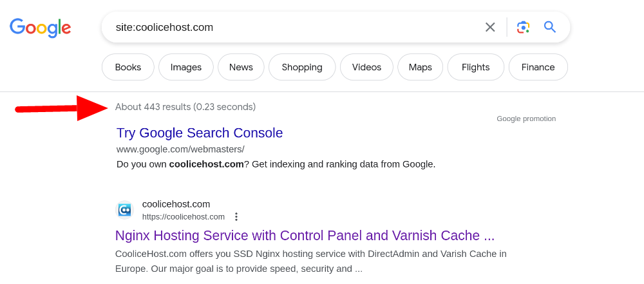Open the Maps filter
The height and width of the screenshot is (284, 644).
(420, 67)
